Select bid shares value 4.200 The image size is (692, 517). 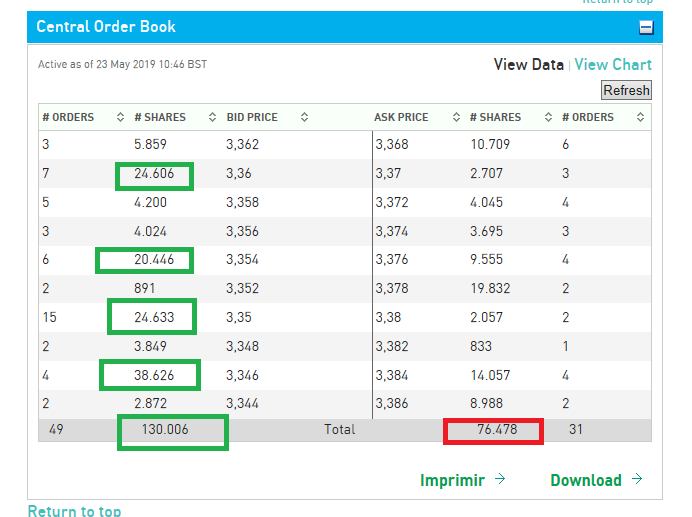(150, 202)
